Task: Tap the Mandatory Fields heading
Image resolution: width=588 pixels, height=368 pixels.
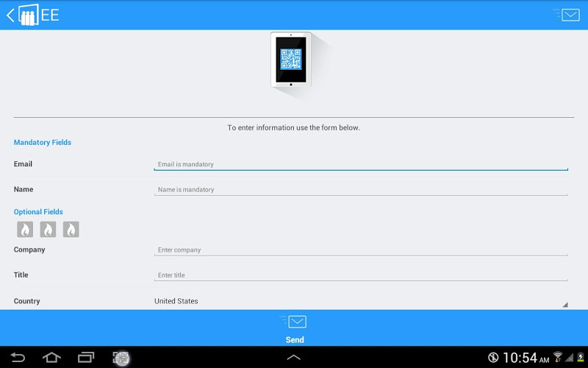Action: [x=43, y=142]
